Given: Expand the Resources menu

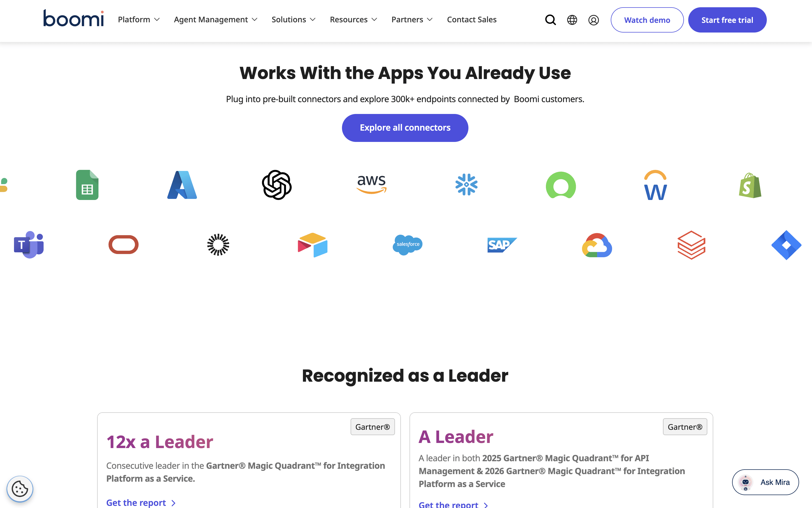Looking at the screenshot, I should 353,19.
